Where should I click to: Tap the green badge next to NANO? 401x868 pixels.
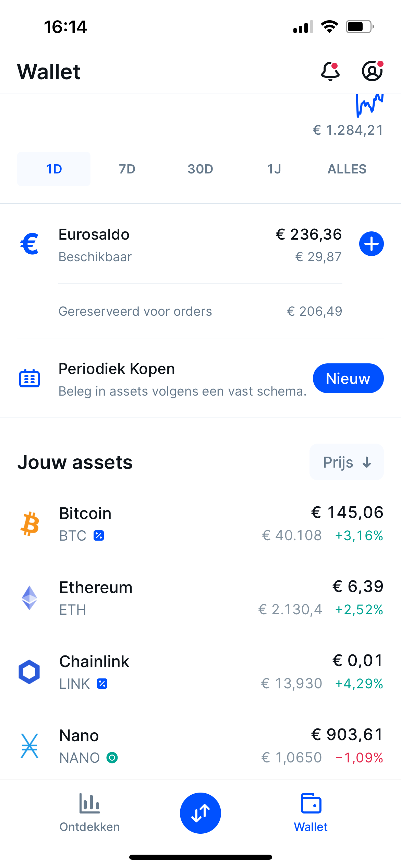(x=112, y=758)
